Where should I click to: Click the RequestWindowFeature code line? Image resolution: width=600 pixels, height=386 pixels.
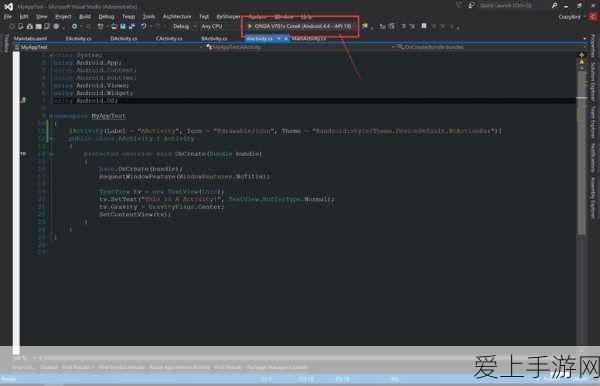click(x=184, y=177)
